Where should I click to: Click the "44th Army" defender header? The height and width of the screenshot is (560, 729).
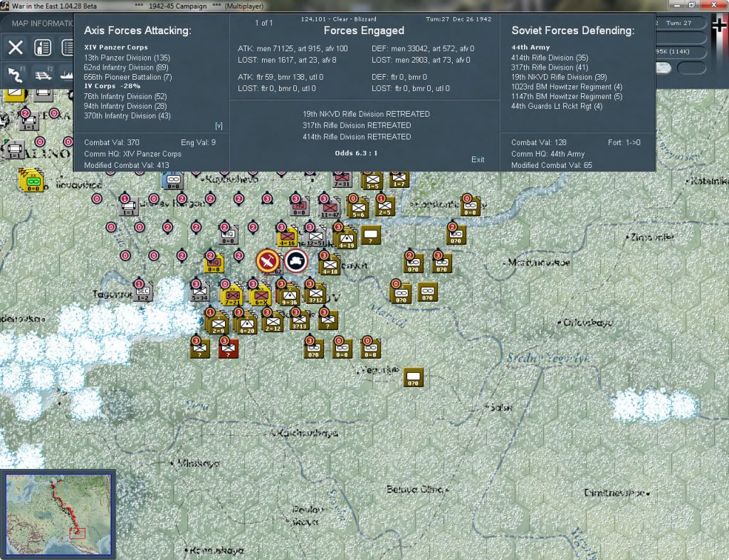pos(530,48)
